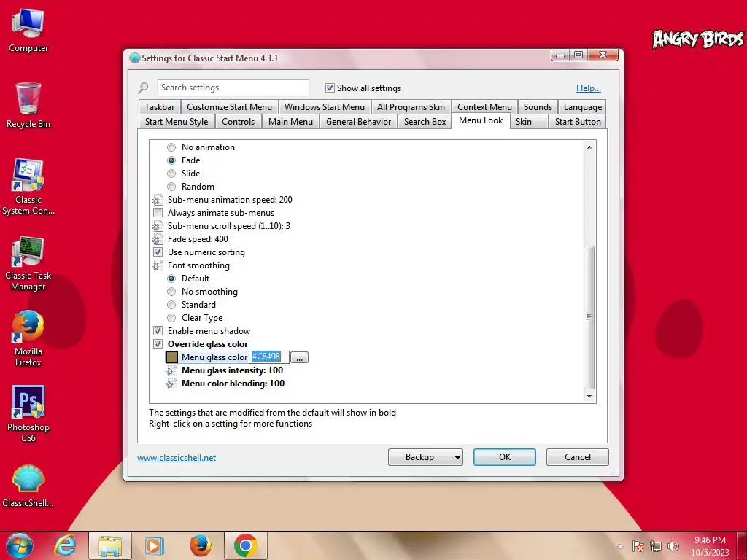
Task: Enable Always animate sub-menus
Action: [x=158, y=213]
